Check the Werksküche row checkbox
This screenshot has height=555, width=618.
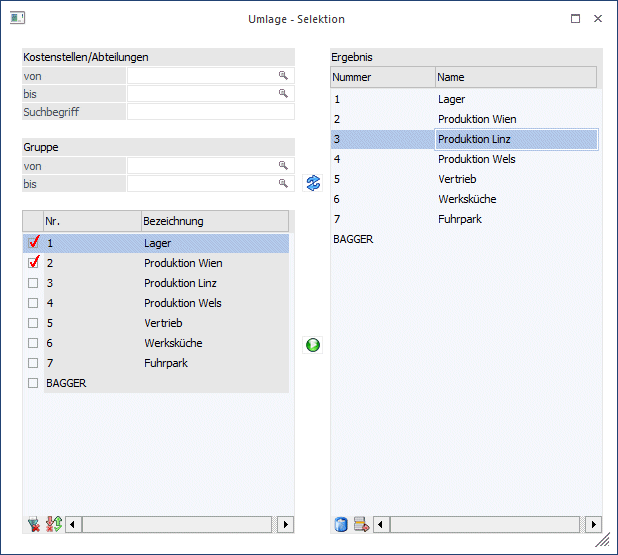[33, 343]
